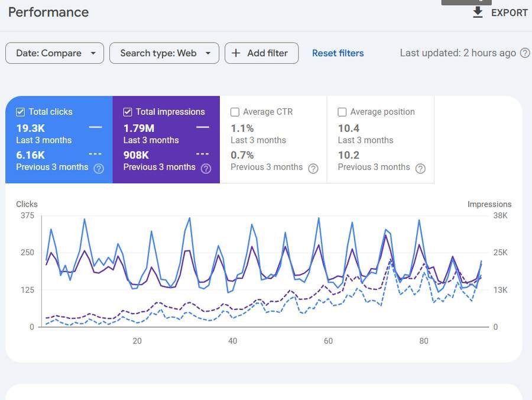Click the 60 label on the x-axis
The image size is (532, 400).
coord(328,341)
